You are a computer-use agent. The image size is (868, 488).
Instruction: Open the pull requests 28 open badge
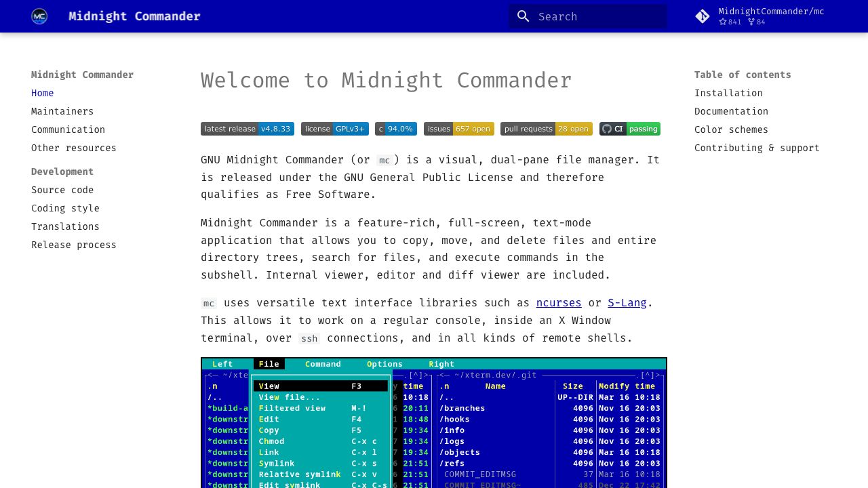coord(547,129)
